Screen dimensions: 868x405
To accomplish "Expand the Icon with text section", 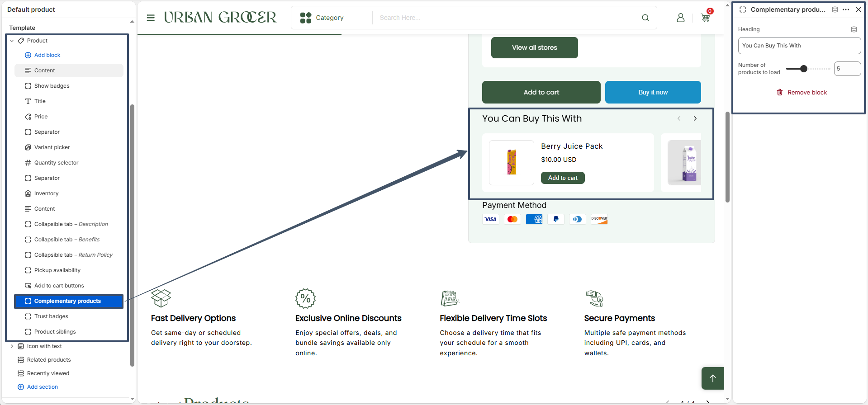I will coord(12,346).
